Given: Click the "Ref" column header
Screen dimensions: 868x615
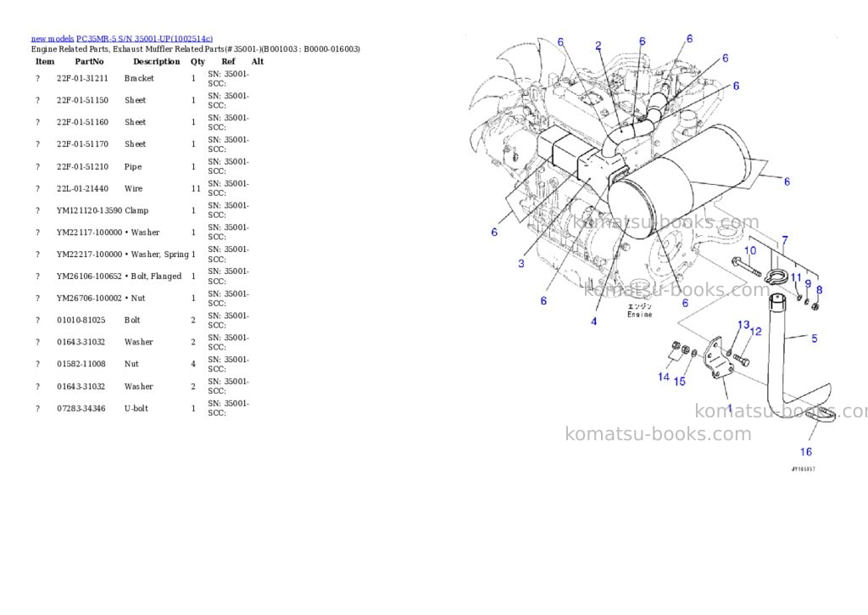Looking at the screenshot, I should 228,61.
